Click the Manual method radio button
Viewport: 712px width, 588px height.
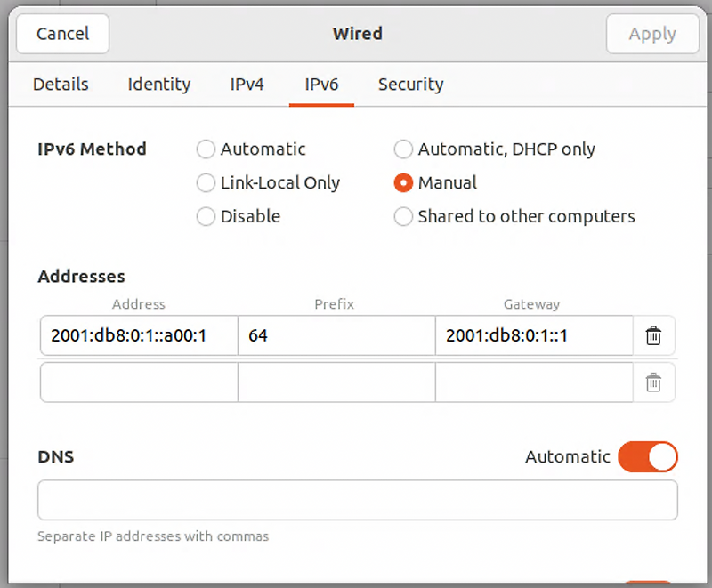coord(403,183)
